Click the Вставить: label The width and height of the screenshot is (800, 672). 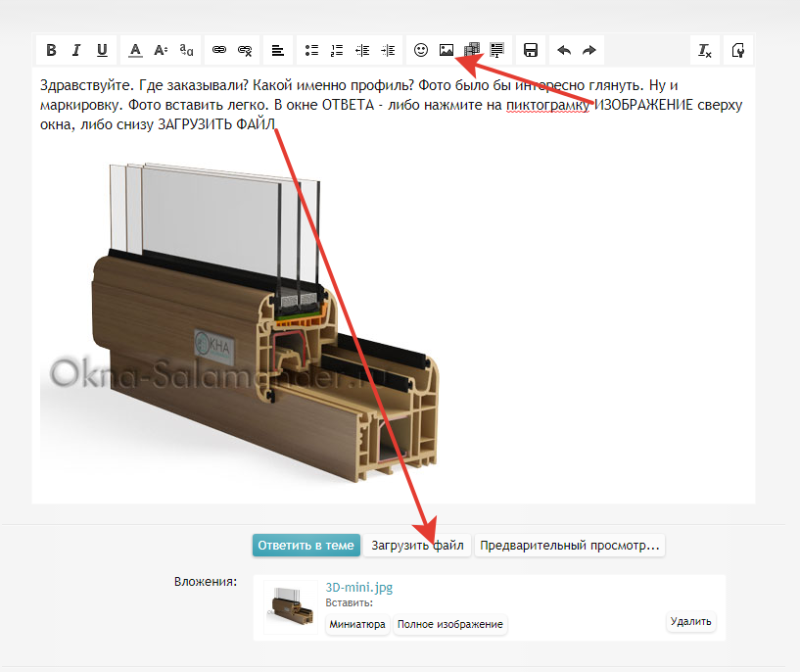pyautogui.click(x=349, y=602)
